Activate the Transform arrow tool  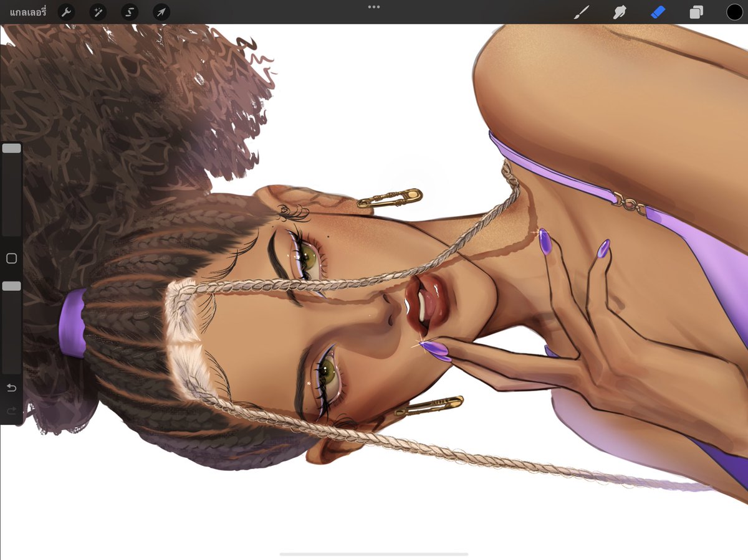(161, 12)
